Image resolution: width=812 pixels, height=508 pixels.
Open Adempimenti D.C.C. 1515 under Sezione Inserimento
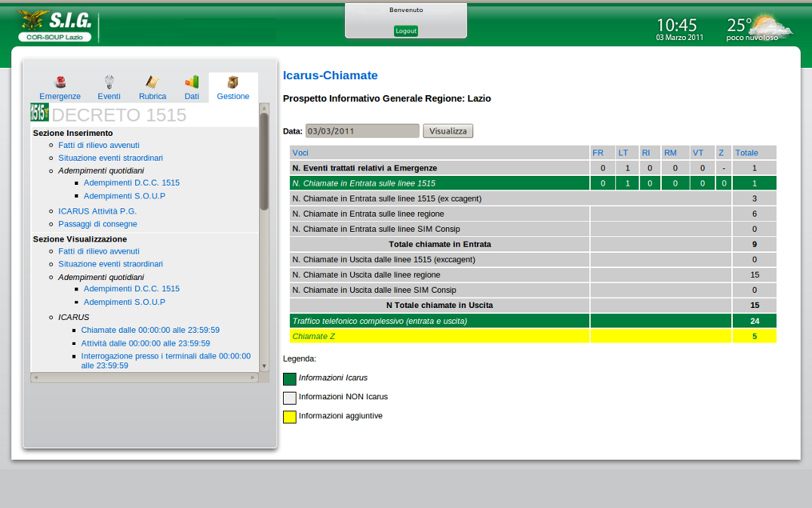[131, 183]
